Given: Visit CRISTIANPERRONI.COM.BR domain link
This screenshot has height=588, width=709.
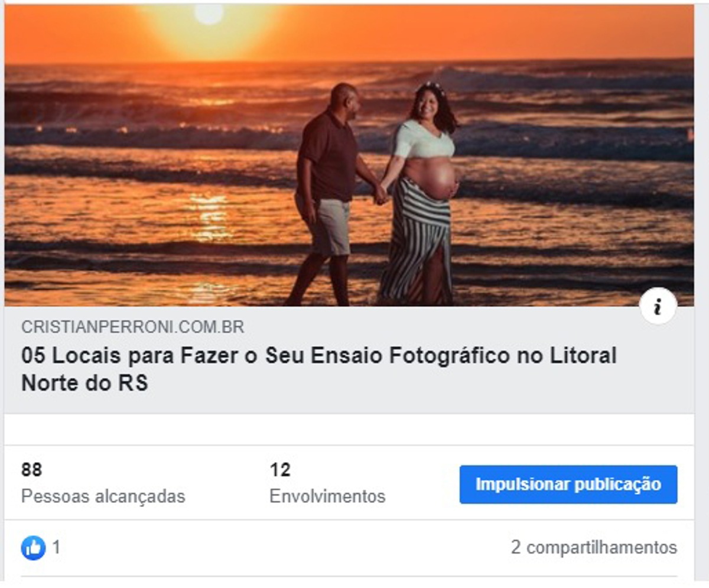Looking at the screenshot, I should [132, 327].
